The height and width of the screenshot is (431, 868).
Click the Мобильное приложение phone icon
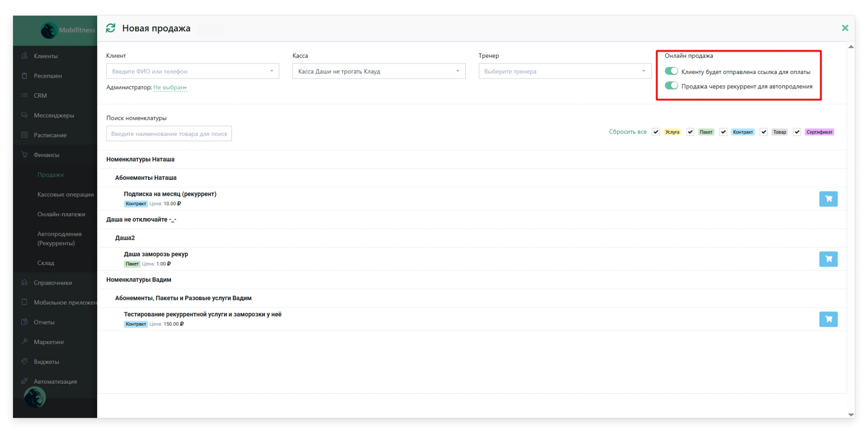tap(24, 302)
